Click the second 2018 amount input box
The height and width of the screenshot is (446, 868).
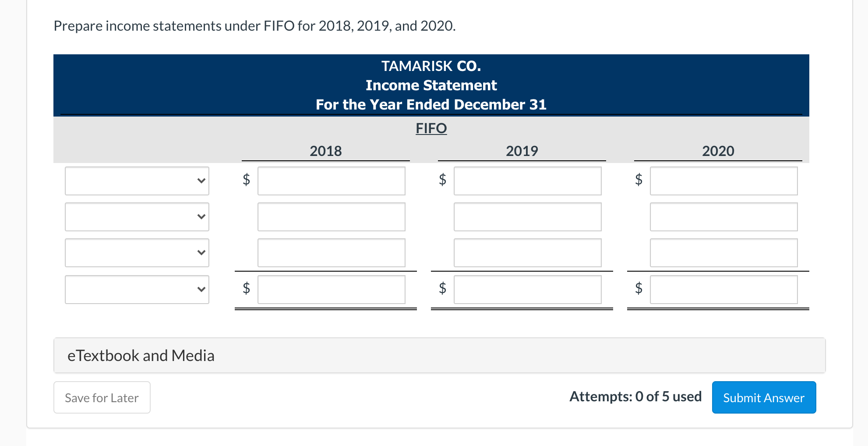[x=331, y=216]
